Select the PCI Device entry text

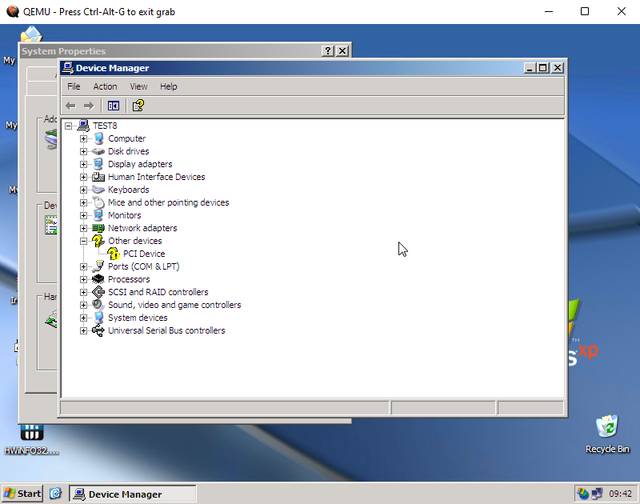click(x=144, y=254)
